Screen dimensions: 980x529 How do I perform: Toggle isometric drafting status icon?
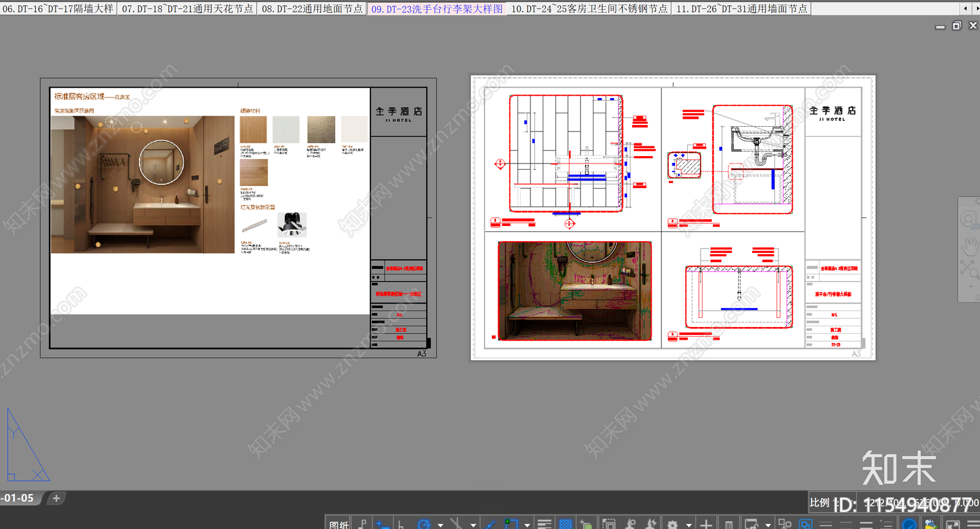pos(457,524)
